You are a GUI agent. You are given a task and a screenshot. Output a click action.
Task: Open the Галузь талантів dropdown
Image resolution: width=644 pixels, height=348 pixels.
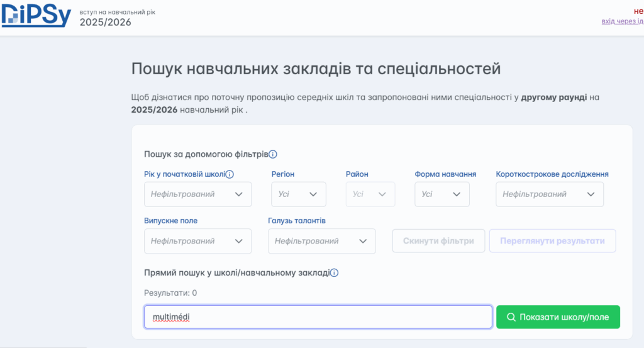pos(321,241)
